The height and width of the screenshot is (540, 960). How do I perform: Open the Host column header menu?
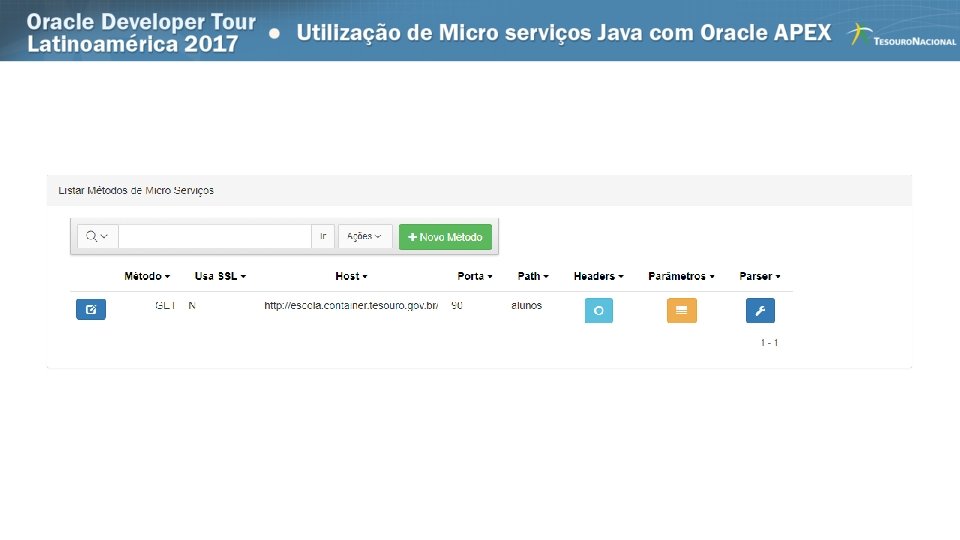(351, 276)
